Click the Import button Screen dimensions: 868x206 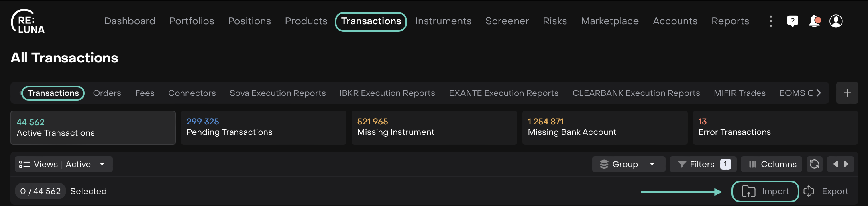[x=765, y=192]
